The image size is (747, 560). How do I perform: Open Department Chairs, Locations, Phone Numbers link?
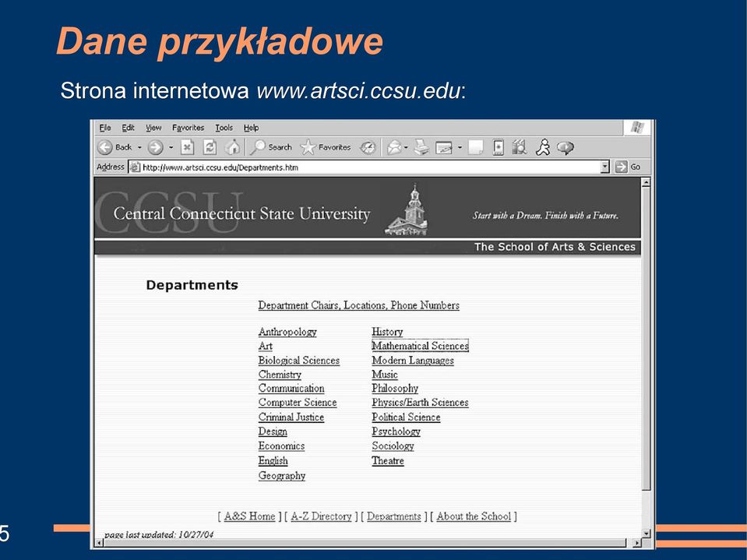click(359, 306)
